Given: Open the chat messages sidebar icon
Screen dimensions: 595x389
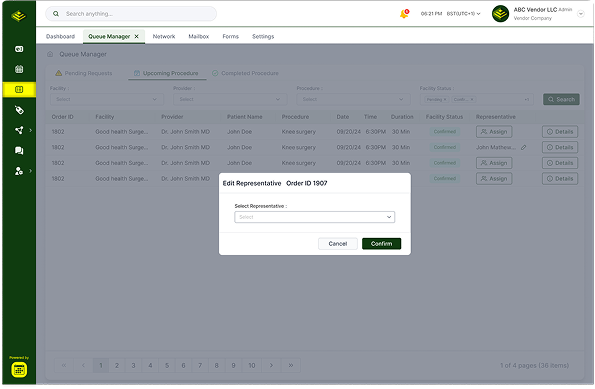Looking at the screenshot, I should [x=19, y=151].
